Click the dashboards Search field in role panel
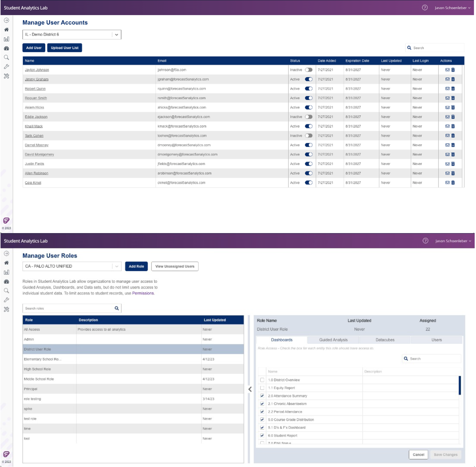The image size is (476, 467). tap(431, 359)
